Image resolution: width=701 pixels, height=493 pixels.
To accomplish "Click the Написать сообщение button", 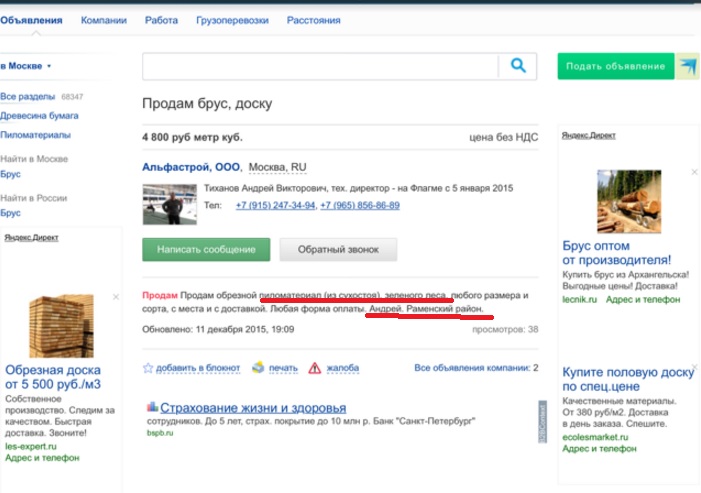I will click(206, 249).
